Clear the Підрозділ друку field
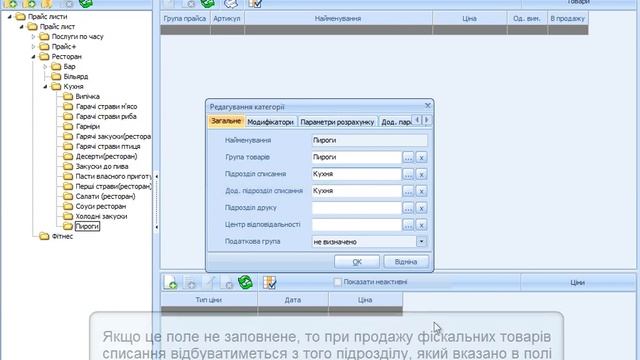The image size is (640, 360). (x=421, y=208)
